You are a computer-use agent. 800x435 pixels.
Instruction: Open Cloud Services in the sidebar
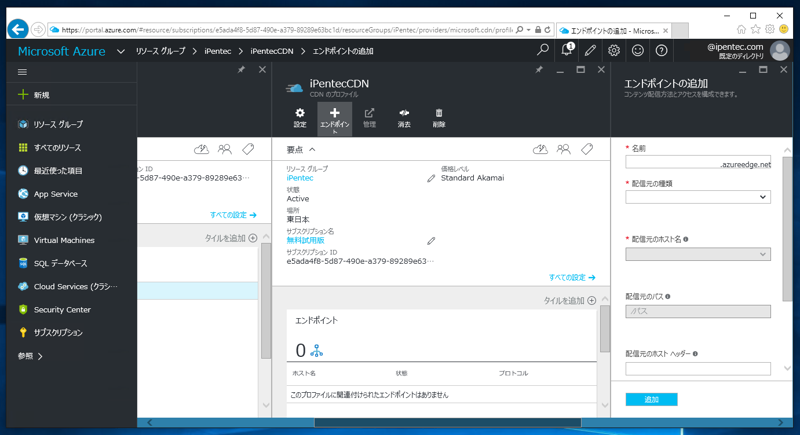71,286
